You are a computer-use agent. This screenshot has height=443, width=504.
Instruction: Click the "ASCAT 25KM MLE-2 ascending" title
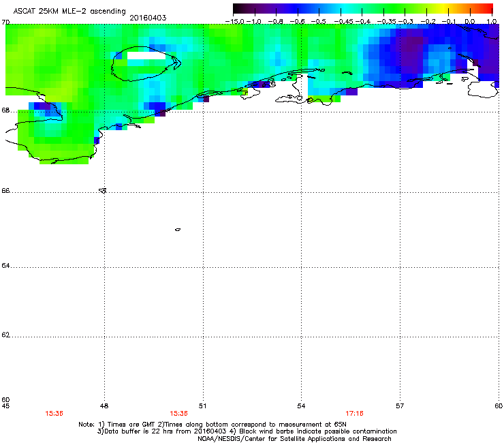coord(69,11)
